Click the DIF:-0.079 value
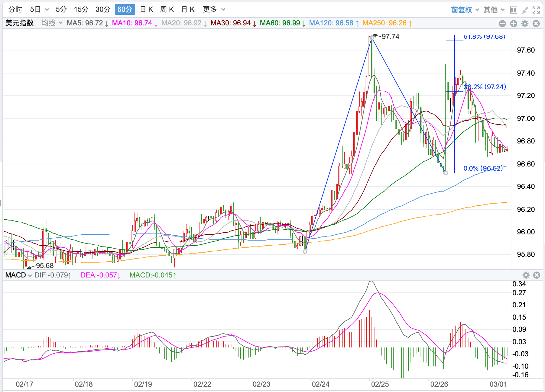This screenshot has width=545, height=392. pyautogui.click(x=53, y=275)
